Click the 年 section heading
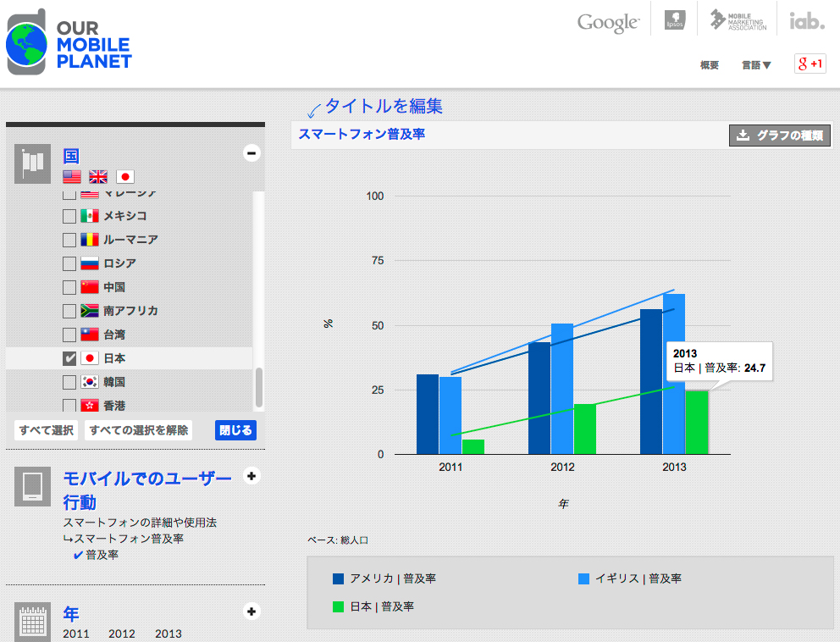 coord(71,613)
